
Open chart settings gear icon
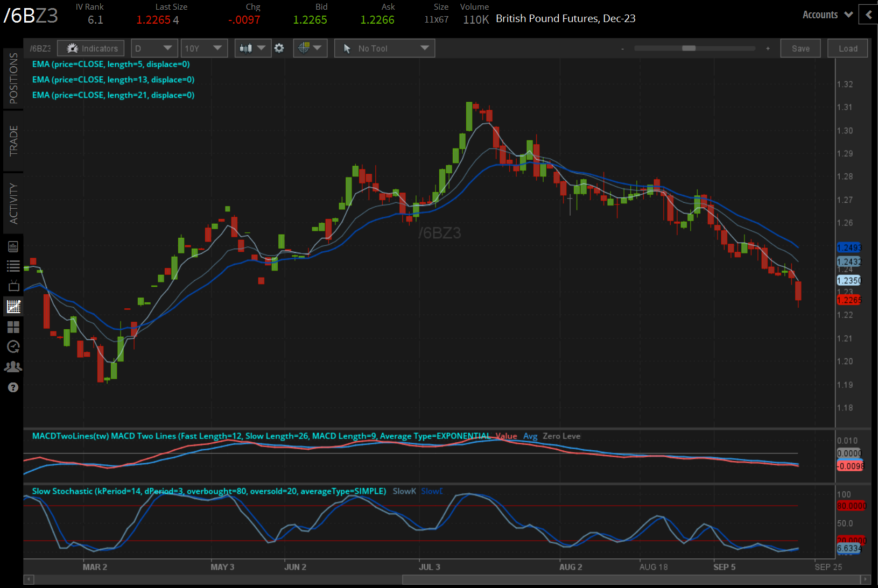point(279,48)
